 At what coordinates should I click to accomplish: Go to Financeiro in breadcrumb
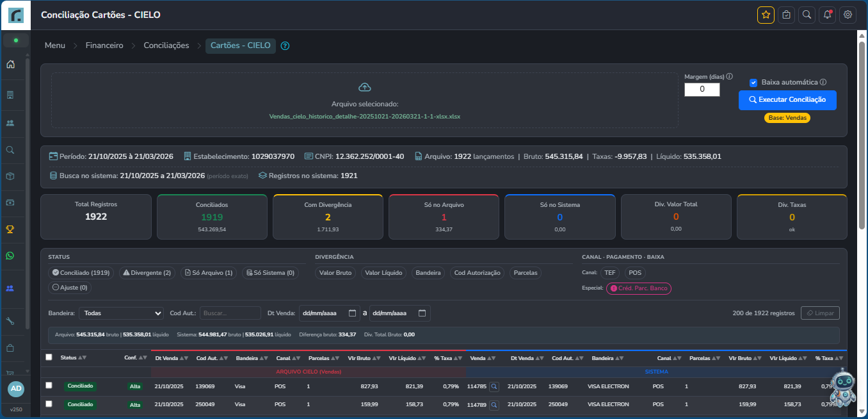[104, 45]
